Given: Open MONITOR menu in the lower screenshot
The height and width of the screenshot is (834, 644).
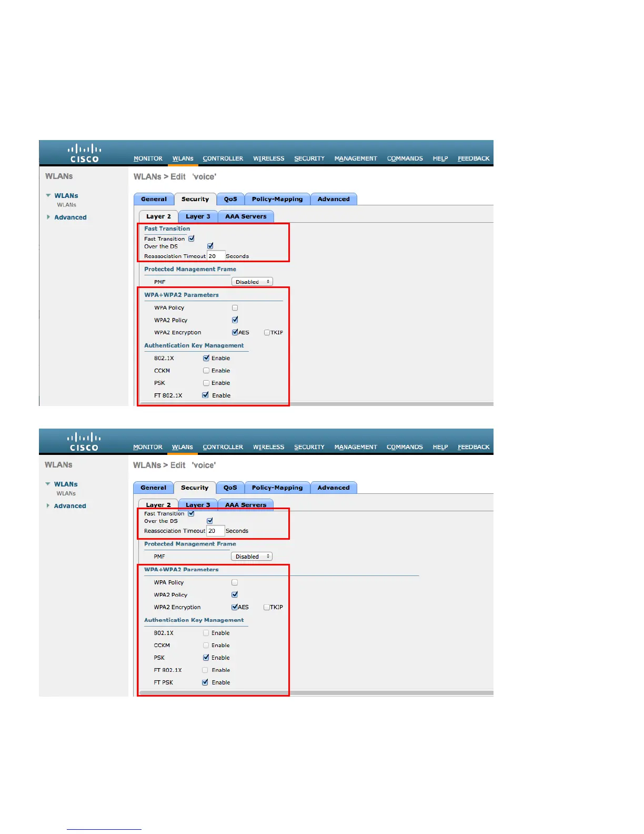Looking at the screenshot, I should click(148, 447).
